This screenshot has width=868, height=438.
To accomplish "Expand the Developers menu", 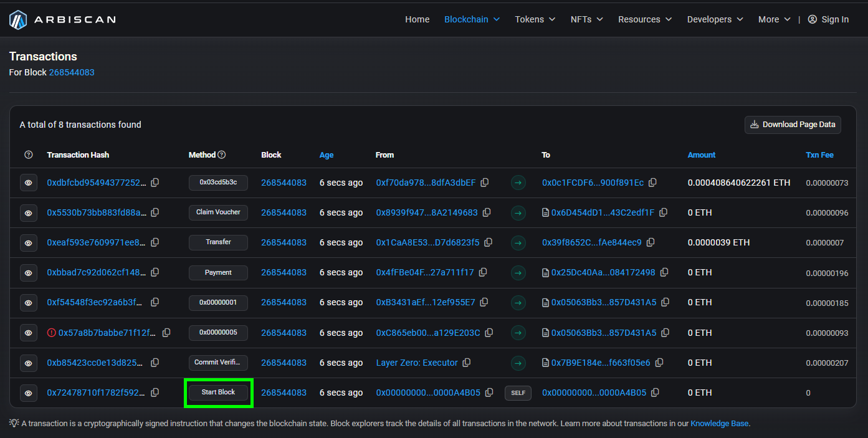I will pos(715,19).
